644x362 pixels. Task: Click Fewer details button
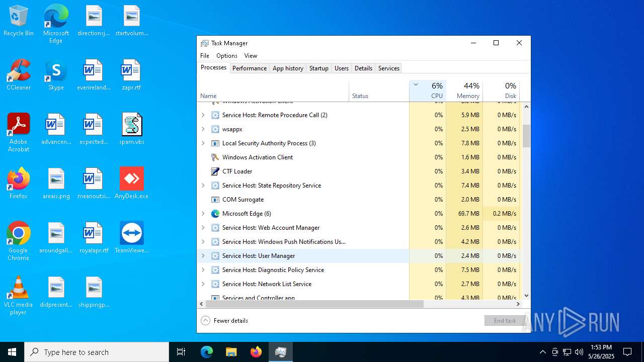click(x=224, y=321)
